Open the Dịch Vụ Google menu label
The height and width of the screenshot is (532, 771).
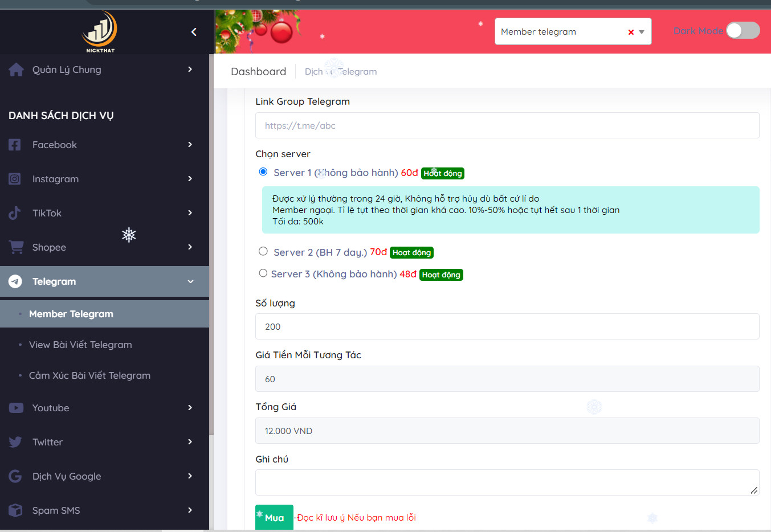tap(67, 476)
